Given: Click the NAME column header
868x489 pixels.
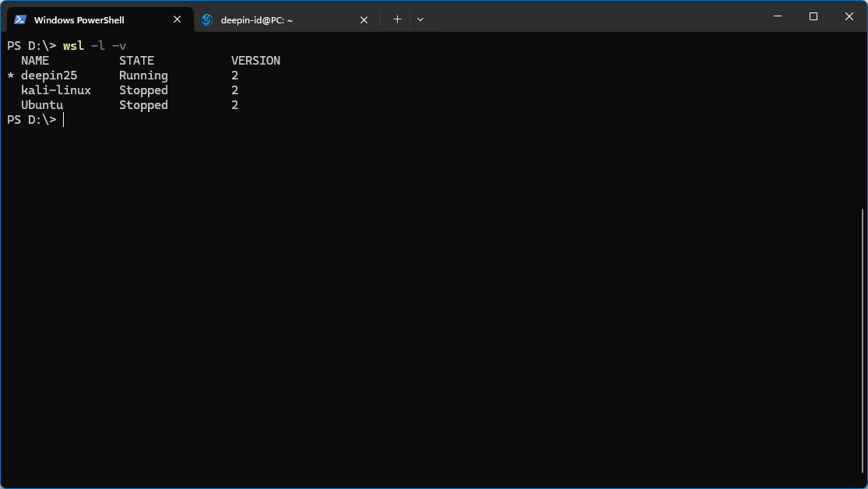Looking at the screenshot, I should [35, 61].
